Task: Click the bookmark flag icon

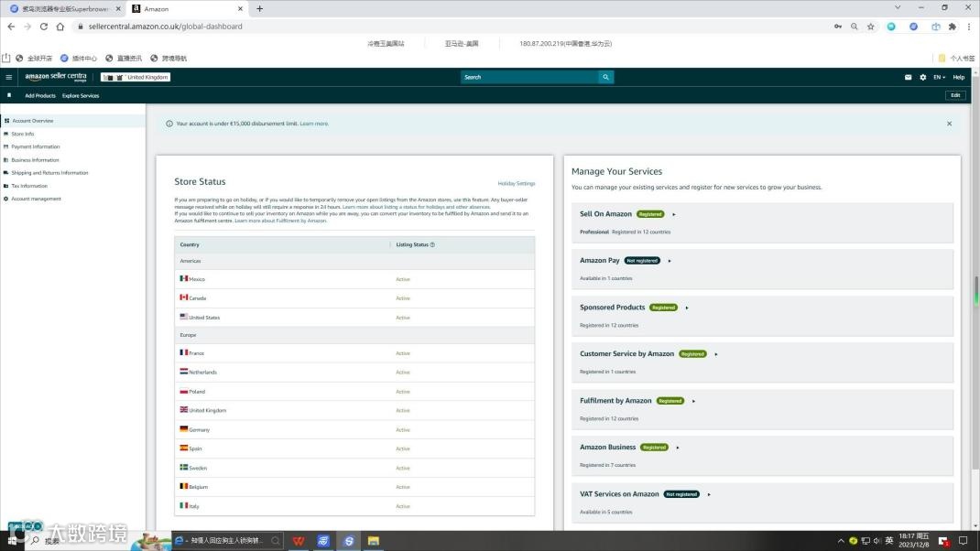Action: coord(9,95)
